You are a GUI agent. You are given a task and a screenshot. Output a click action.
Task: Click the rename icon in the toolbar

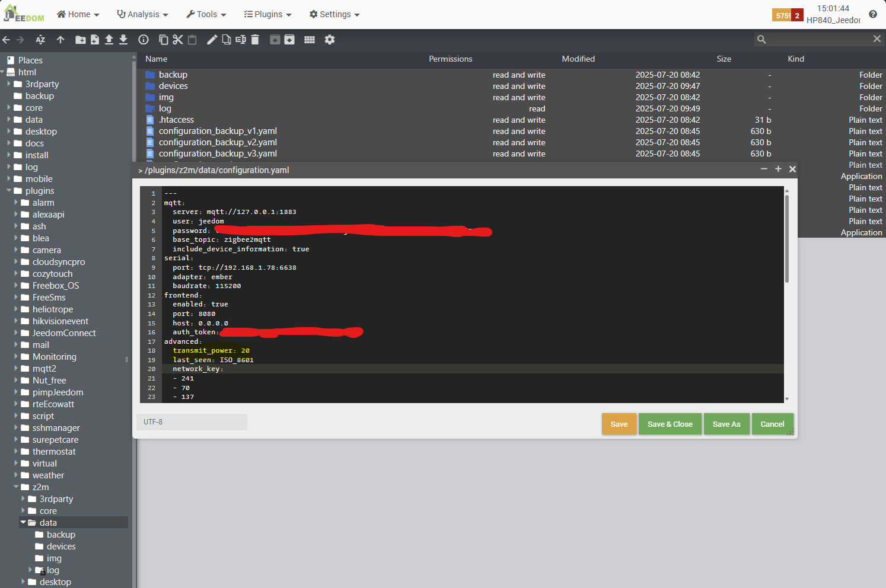point(241,40)
